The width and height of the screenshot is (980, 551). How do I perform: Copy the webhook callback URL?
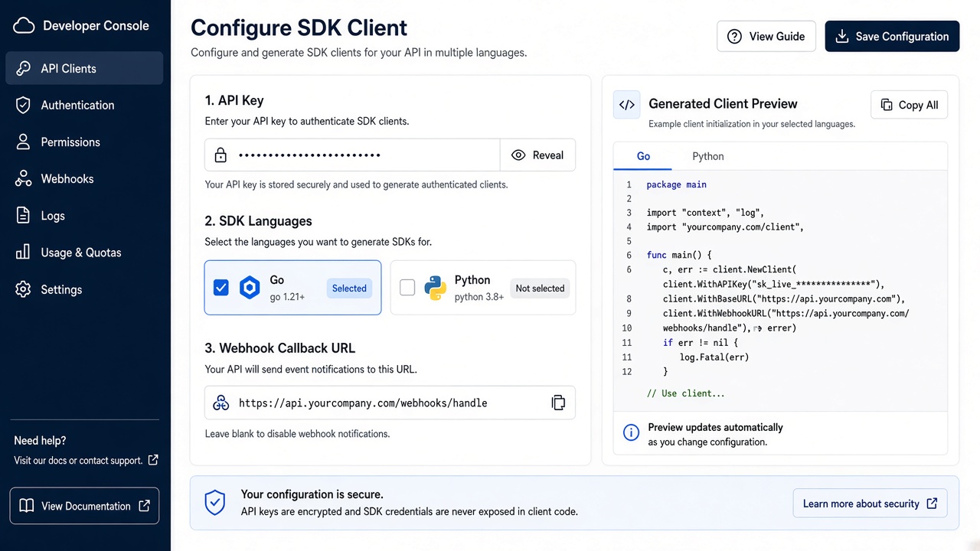pos(558,403)
